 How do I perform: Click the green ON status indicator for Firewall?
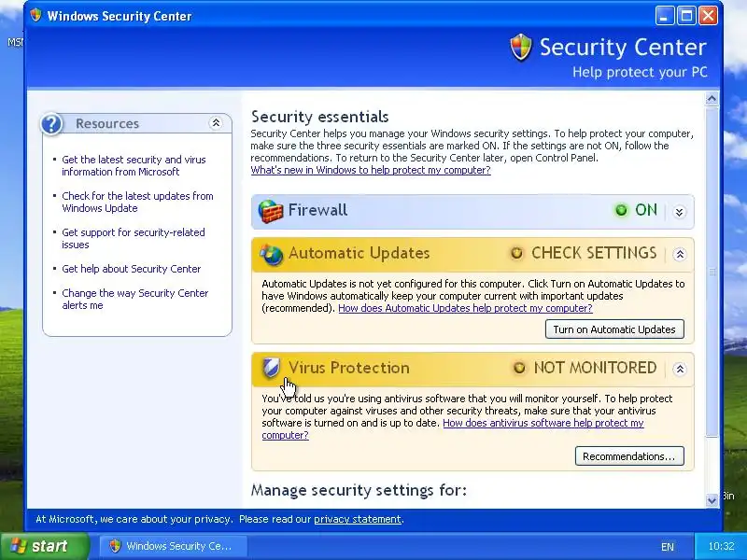621,210
